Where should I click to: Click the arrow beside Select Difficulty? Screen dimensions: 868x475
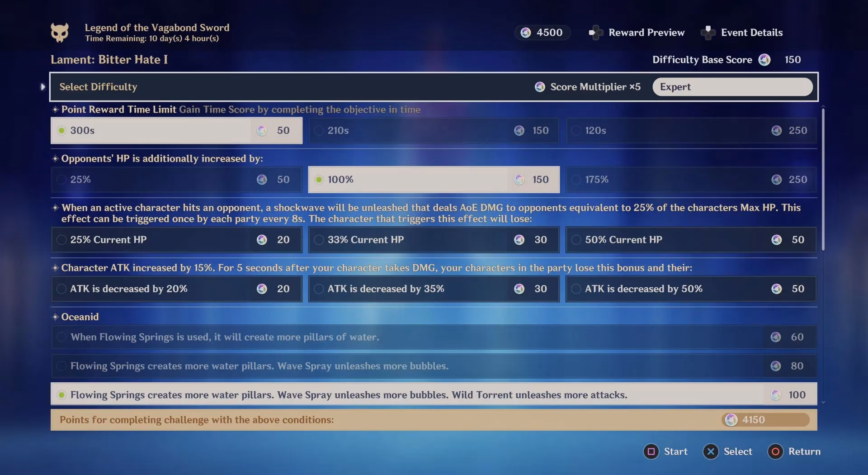pos(43,87)
